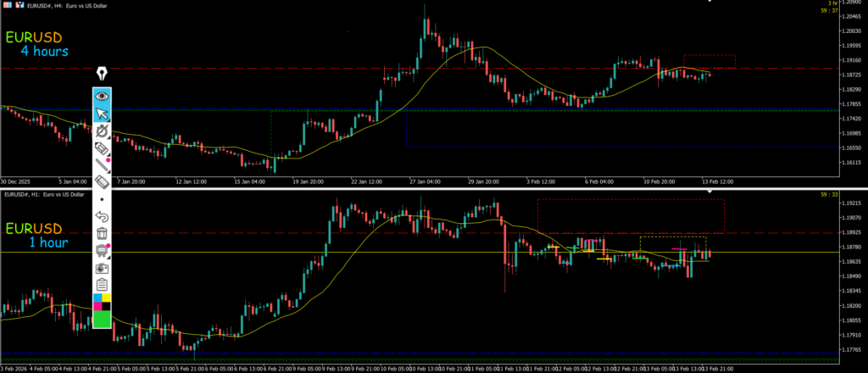Click the magnet snap tool icon
868x373 pixels.
click(102, 131)
